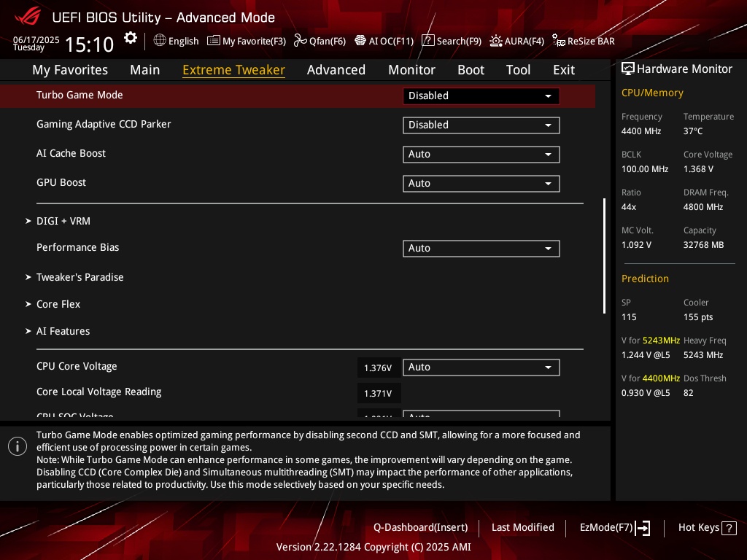Open My Favorite list icon
747x560 pixels.
(x=214, y=41)
